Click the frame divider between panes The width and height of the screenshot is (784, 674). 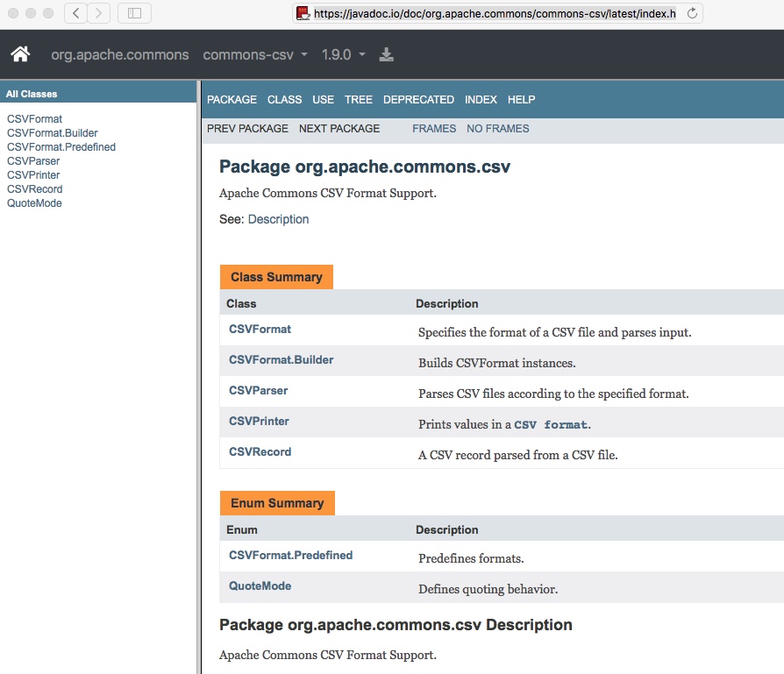point(199,377)
